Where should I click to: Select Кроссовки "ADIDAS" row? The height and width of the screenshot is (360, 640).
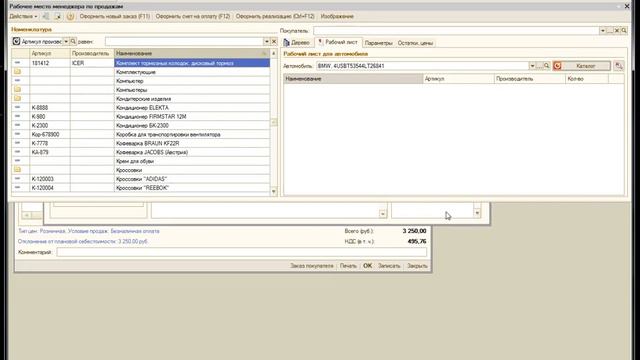(x=141, y=179)
